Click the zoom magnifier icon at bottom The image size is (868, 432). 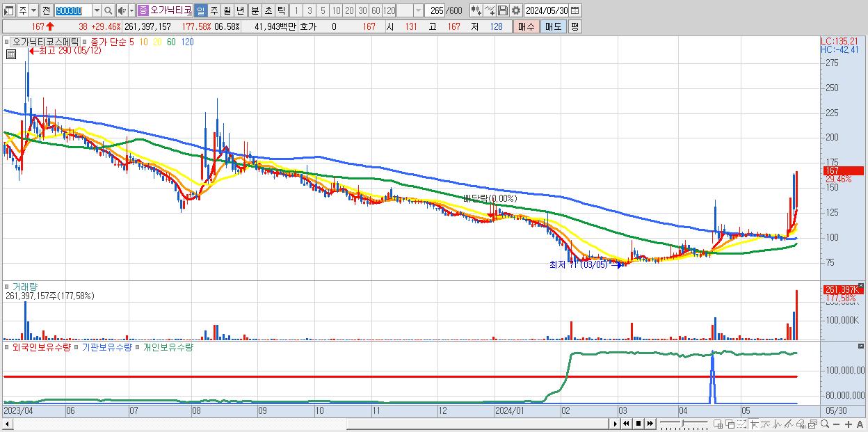pyautogui.click(x=824, y=424)
